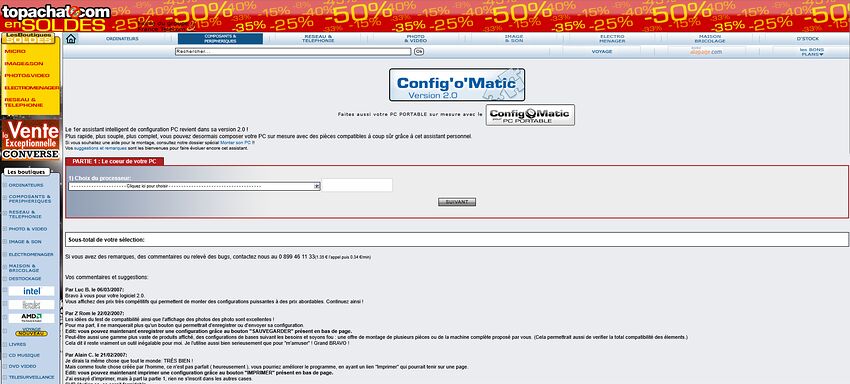
Task: Select Image & Son in top navigation
Action: (514, 39)
